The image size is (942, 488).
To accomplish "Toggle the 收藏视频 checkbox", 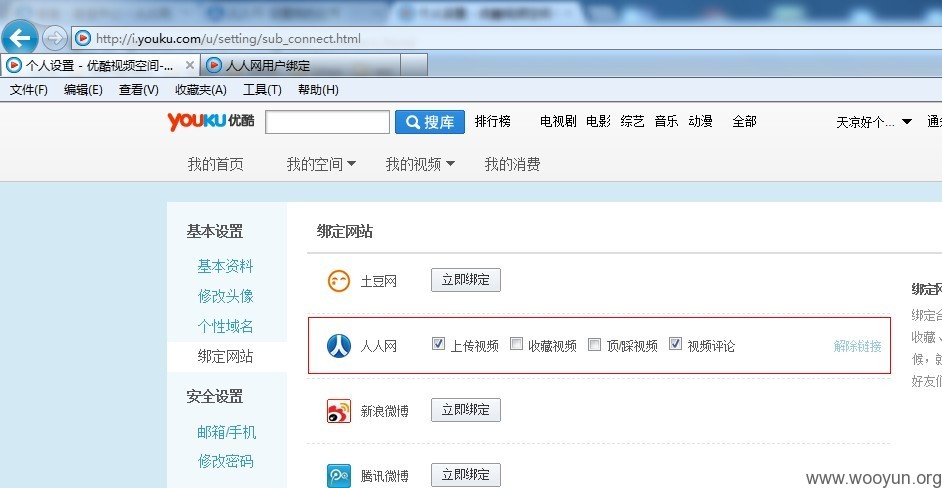I will click(516, 344).
